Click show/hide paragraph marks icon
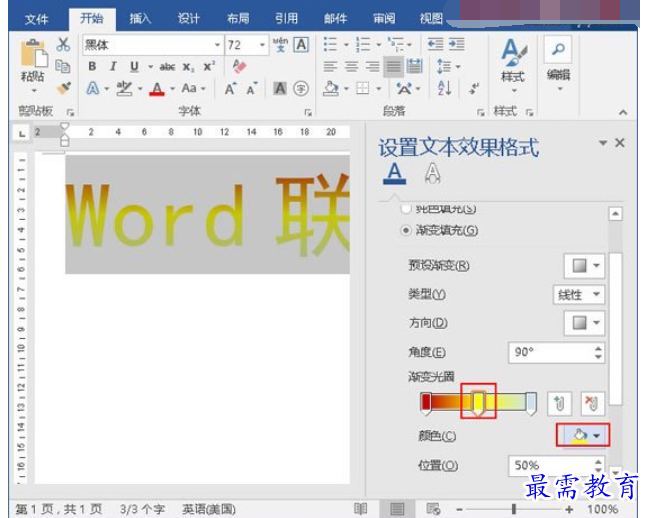 click(x=474, y=88)
